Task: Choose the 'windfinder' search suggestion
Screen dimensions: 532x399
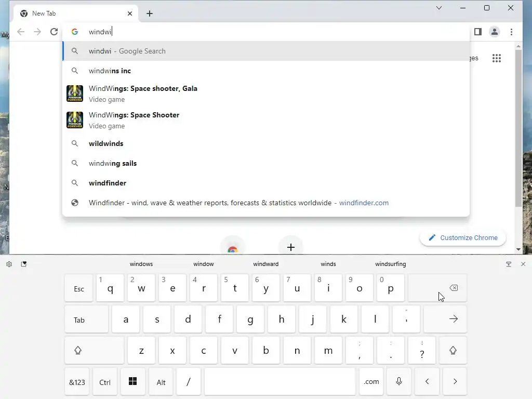Action: [266, 183]
